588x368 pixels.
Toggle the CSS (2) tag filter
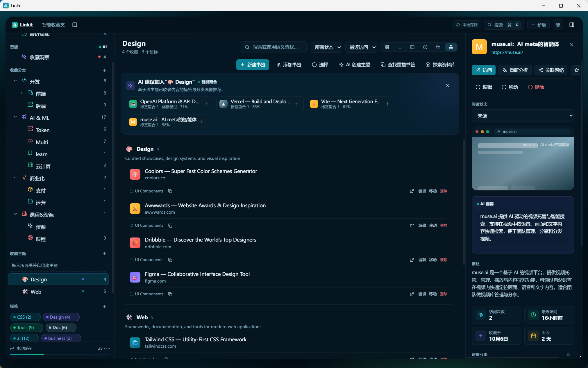pos(25,317)
